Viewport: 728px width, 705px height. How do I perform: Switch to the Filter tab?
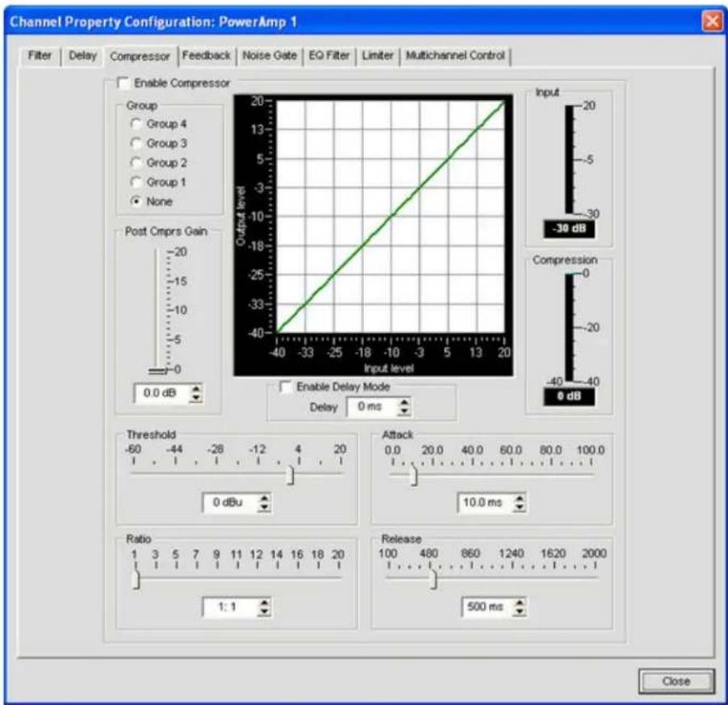[x=40, y=56]
